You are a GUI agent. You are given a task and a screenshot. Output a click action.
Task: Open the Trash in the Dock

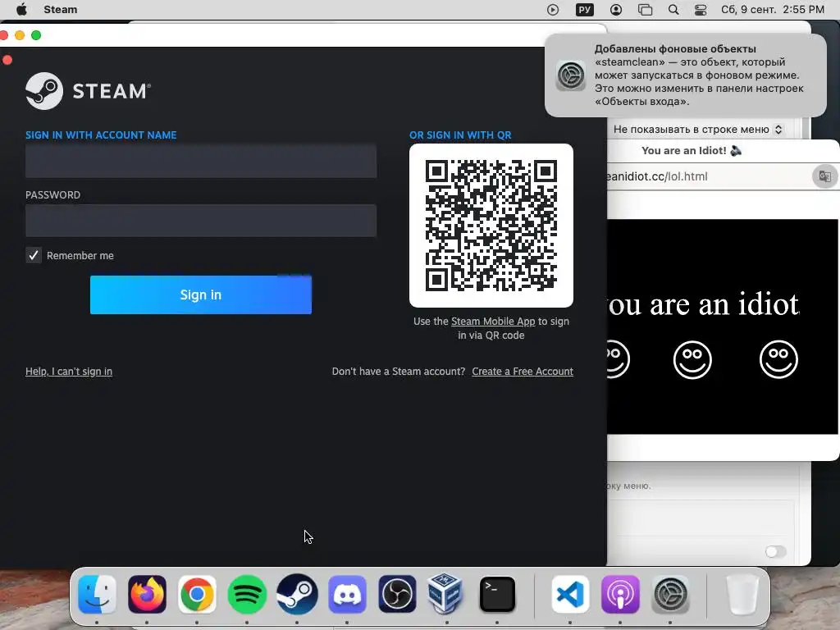[x=742, y=594]
